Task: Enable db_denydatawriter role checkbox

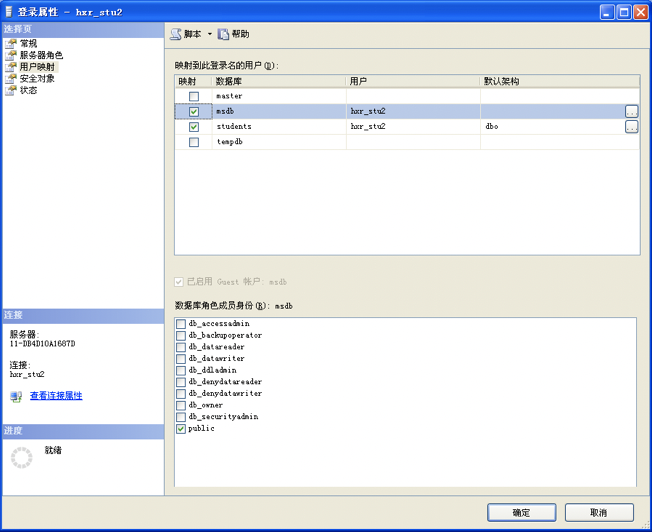Action: pyautogui.click(x=181, y=393)
